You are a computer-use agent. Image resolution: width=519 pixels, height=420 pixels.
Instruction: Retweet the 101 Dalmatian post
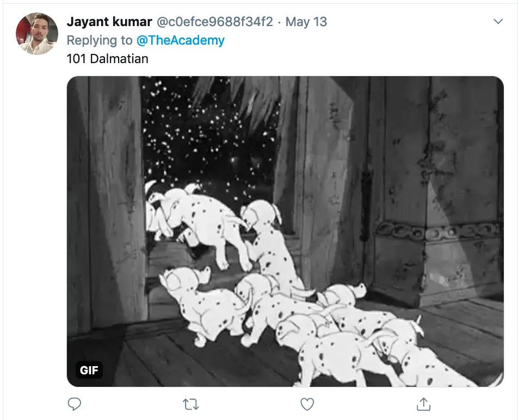[x=190, y=404]
